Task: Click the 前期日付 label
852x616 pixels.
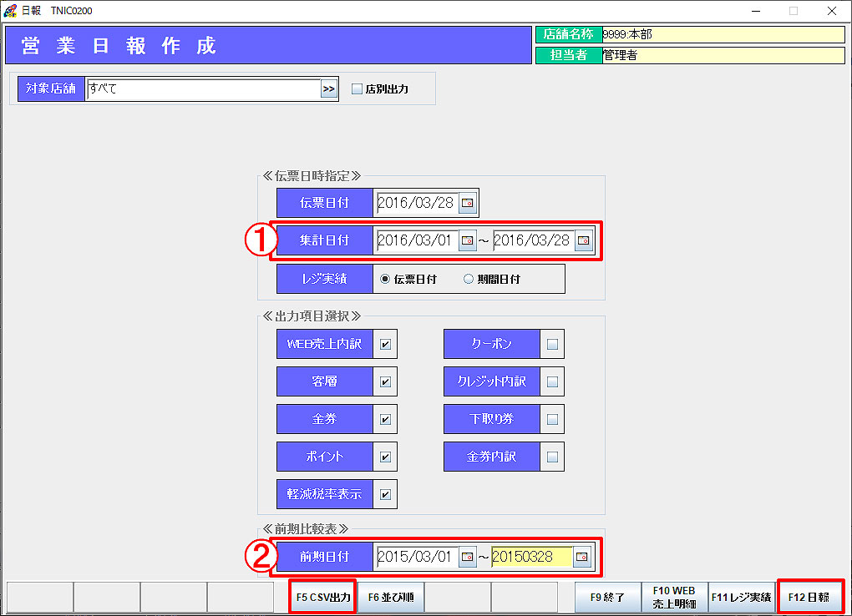Action: (x=324, y=557)
